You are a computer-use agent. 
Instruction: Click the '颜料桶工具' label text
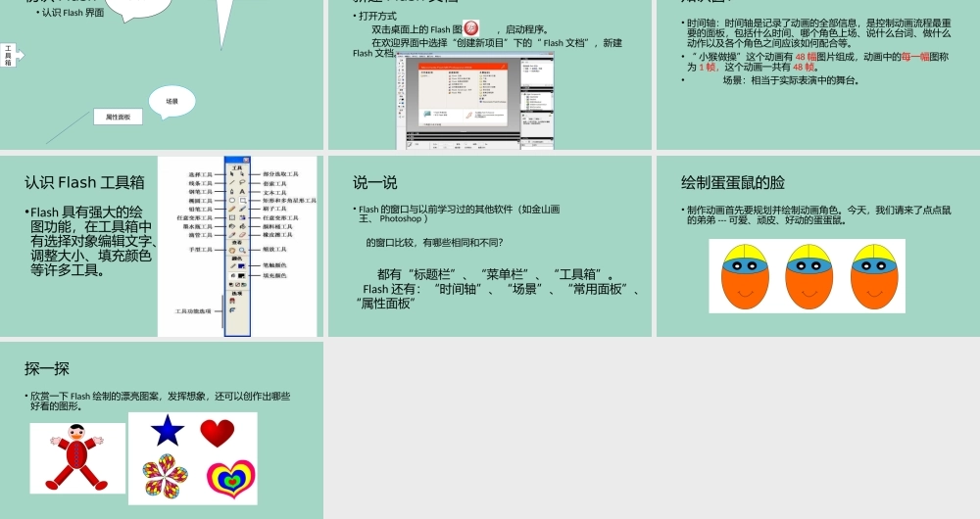pos(277,226)
